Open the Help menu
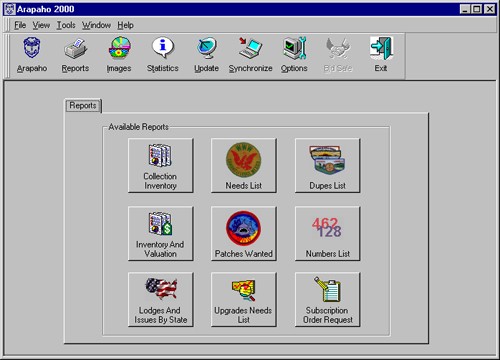This screenshot has height=360, width=500. tap(125, 25)
